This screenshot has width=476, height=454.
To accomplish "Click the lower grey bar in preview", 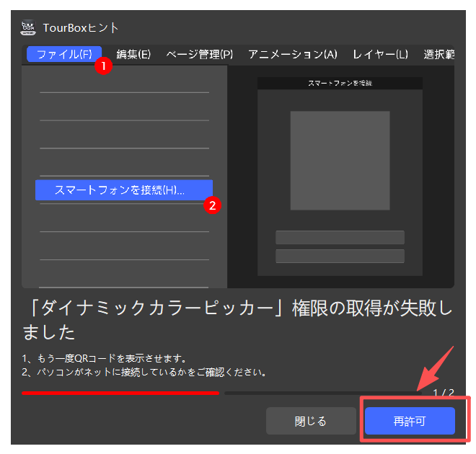I will coord(340,256).
